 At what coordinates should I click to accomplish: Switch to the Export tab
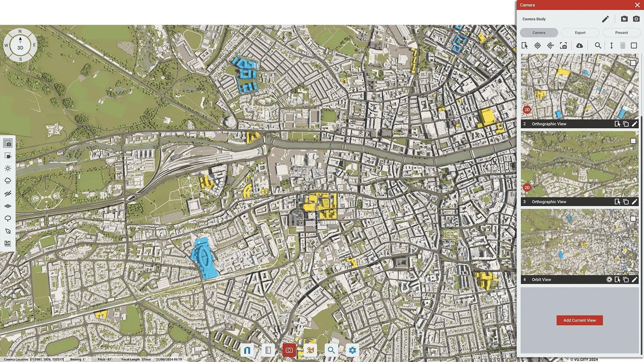(x=580, y=33)
